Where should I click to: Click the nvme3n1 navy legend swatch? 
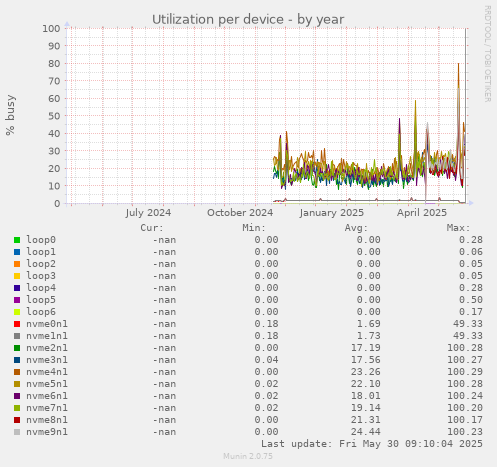point(17,360)
